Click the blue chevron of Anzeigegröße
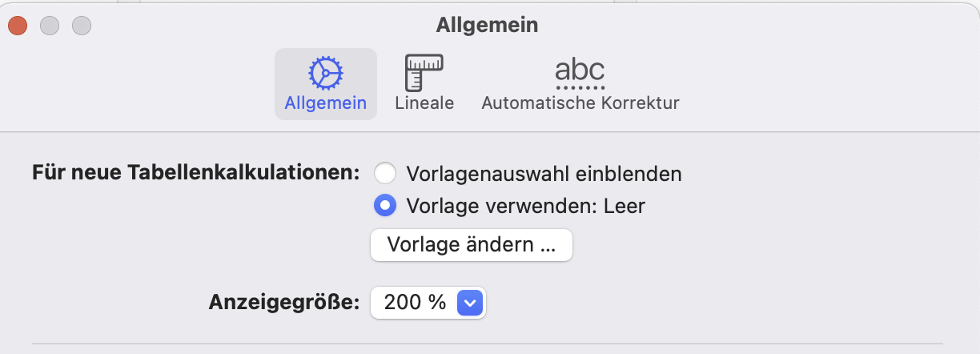 (x=468, y=303)
